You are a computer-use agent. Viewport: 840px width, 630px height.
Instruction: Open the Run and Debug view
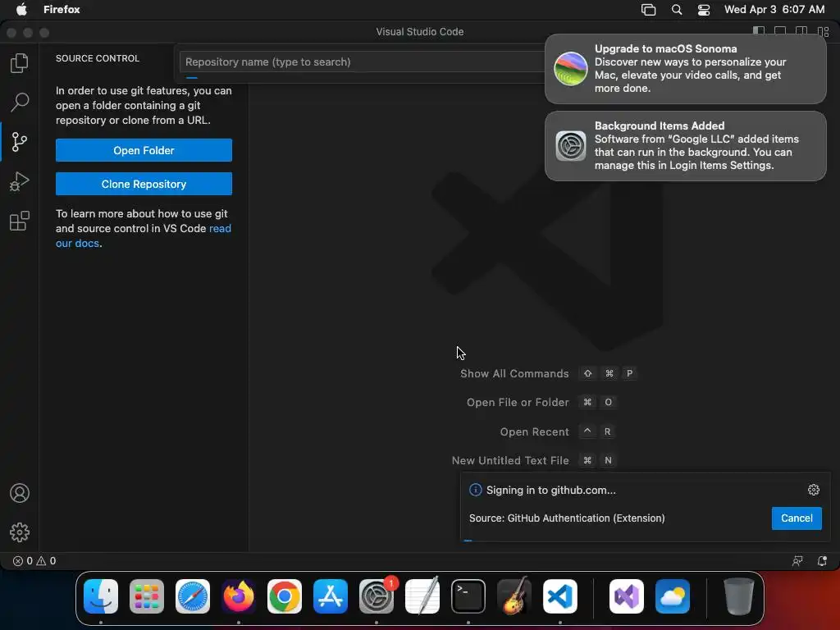pos(20,181)
